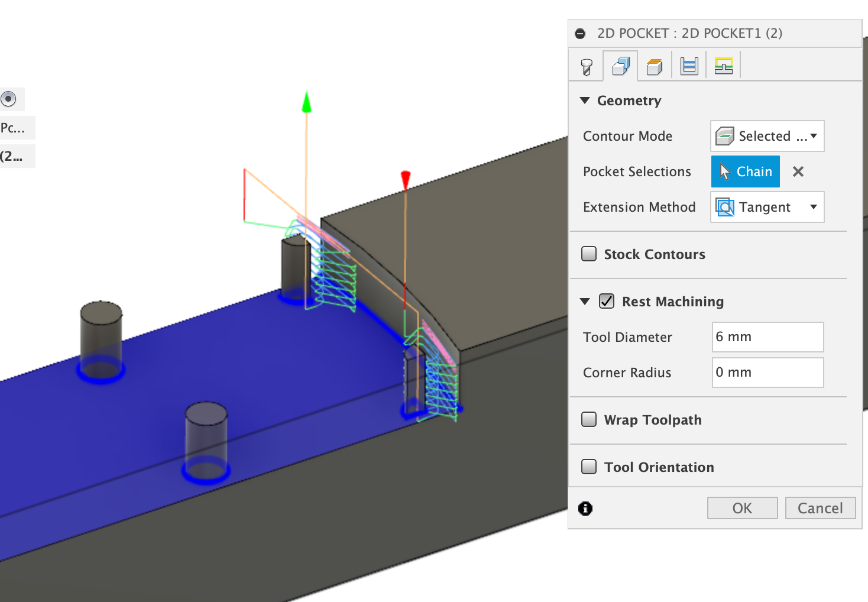The width and height of the screenshot is (868, 602).
Task: Open the Extension Method dropdown
Action: pos(814,207)
